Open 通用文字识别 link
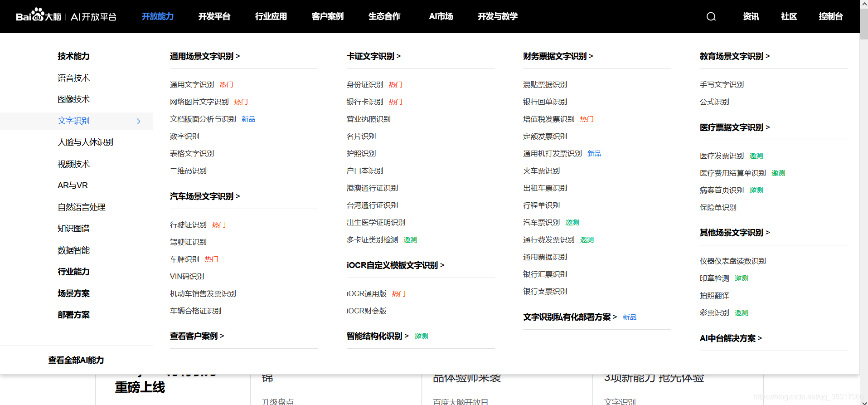Viewport: 868px width, 405px height. tap(192, 85)
